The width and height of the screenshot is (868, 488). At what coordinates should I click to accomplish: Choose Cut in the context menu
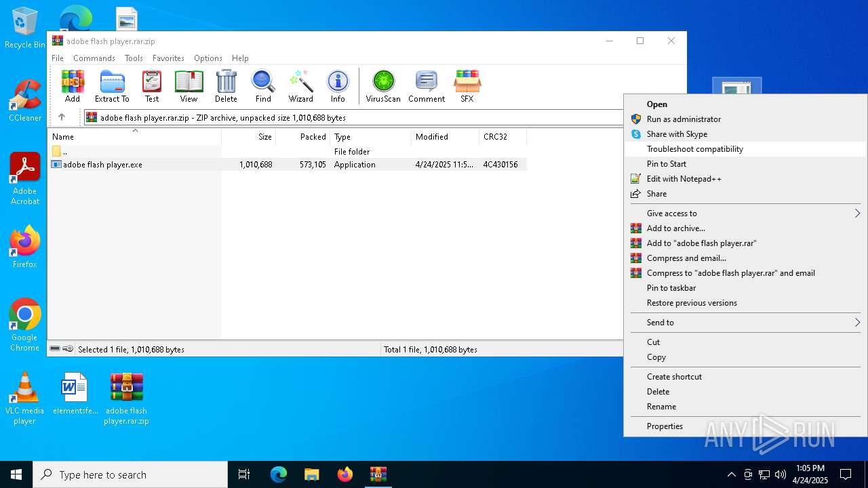(745, 342)
